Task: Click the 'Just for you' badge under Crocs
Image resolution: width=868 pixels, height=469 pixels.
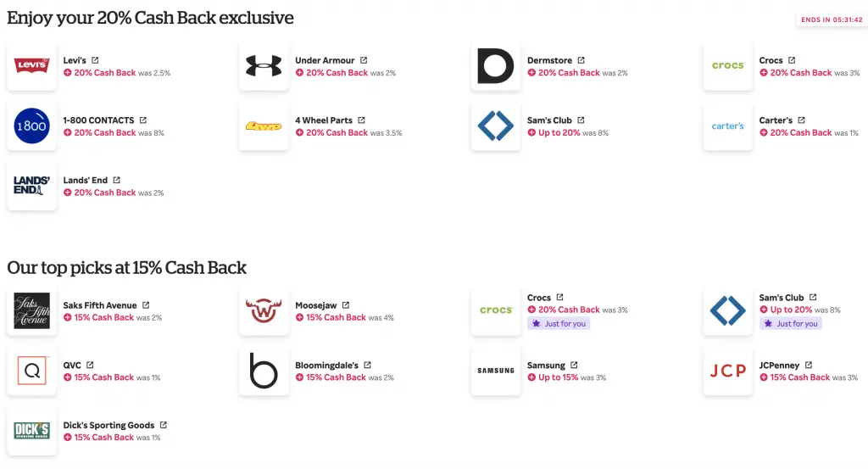Action: pyautogui.click(x=558, y=323)
